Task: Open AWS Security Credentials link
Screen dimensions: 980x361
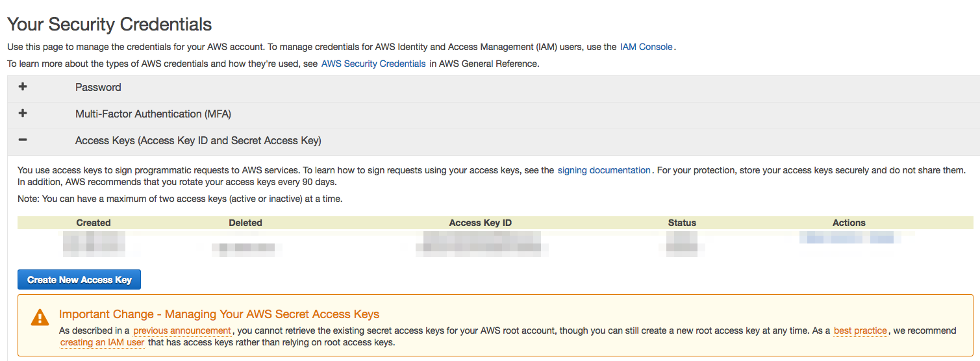Action: [x=373, y=64]
